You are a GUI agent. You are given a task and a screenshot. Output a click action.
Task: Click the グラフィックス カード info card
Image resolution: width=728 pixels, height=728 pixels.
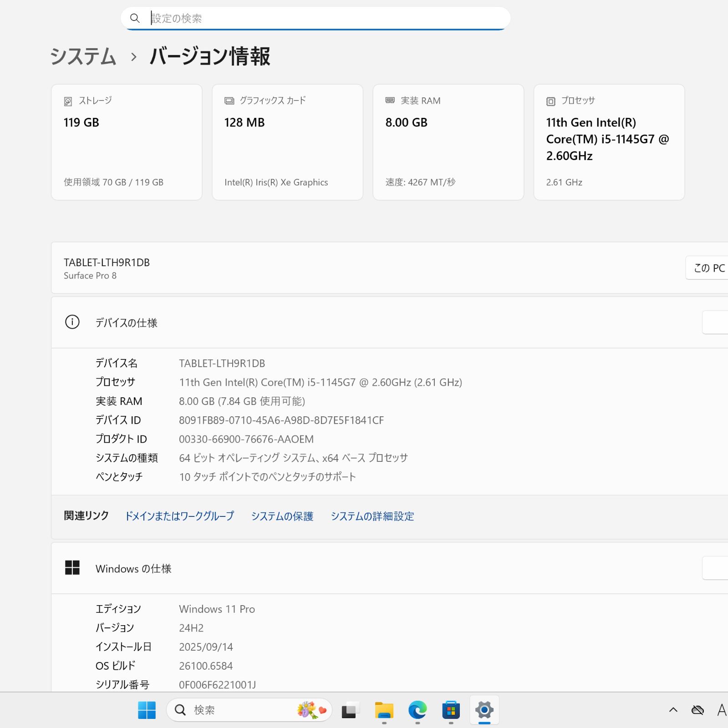(287, 142)
